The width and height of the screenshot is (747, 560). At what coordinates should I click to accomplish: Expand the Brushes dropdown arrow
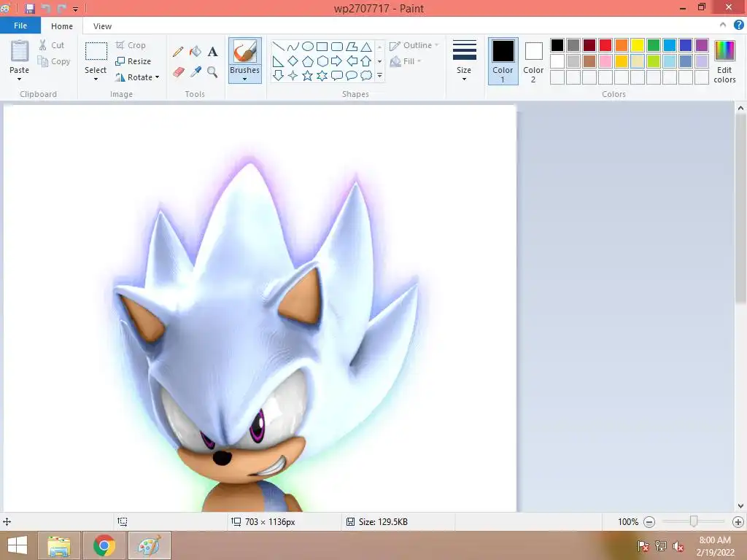245,79
